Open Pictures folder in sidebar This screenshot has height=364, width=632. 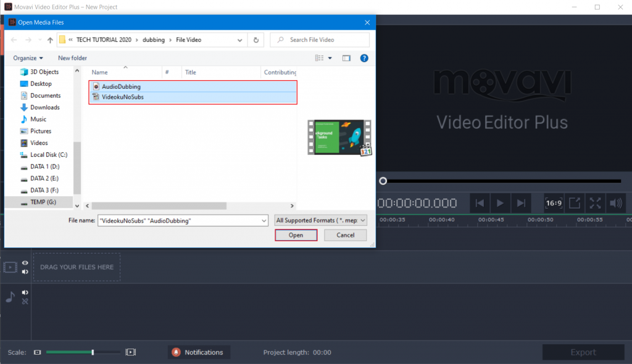[x=41, y=131]
